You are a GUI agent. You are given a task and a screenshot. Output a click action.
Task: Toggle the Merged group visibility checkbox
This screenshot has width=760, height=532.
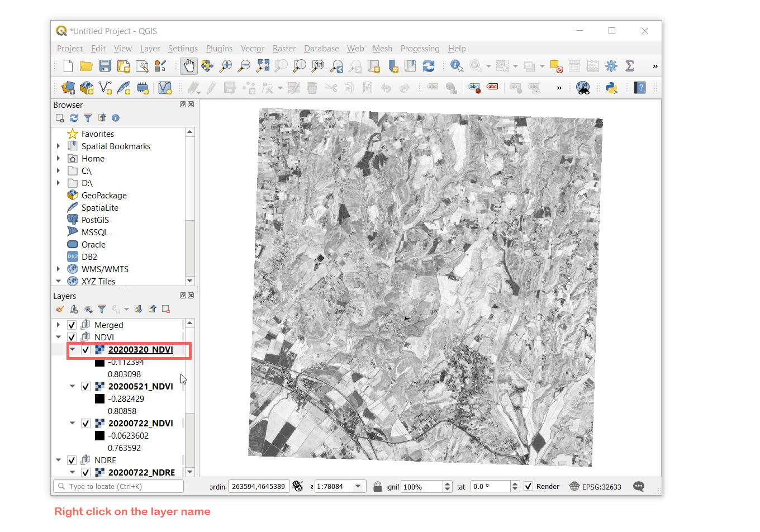(72, 325)
